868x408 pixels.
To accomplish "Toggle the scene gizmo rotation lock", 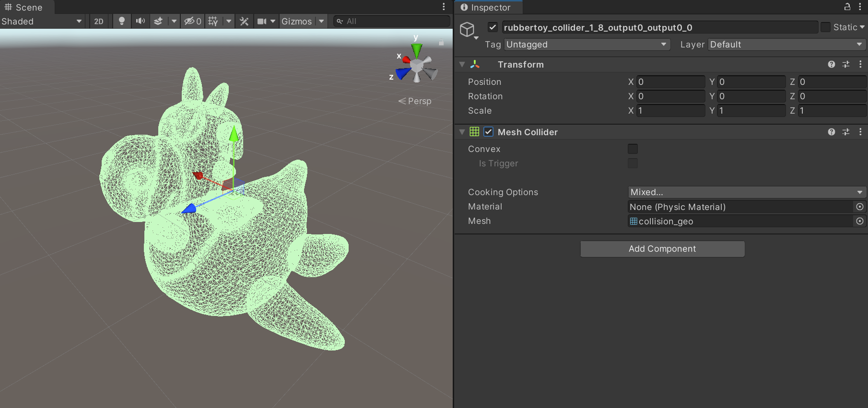I will click(x=441, y=42).
